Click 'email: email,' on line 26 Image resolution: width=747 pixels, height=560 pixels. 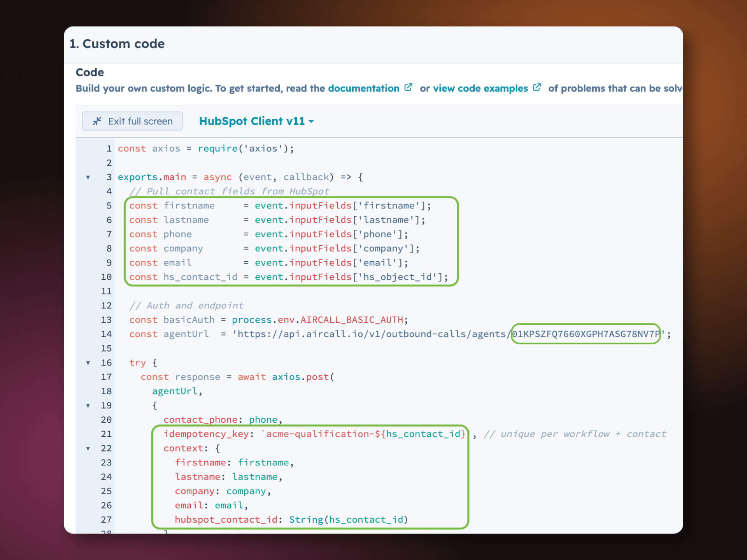click(x=212, y=506)
